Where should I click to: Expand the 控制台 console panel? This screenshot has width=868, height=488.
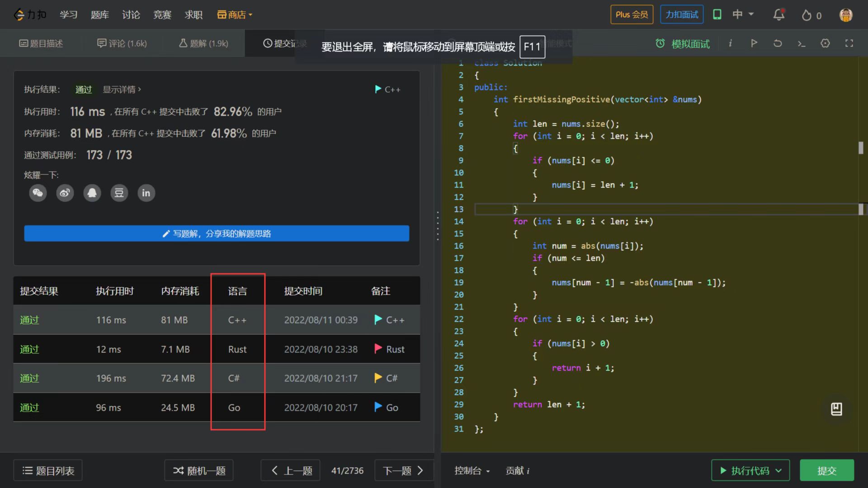pos(472,471)
